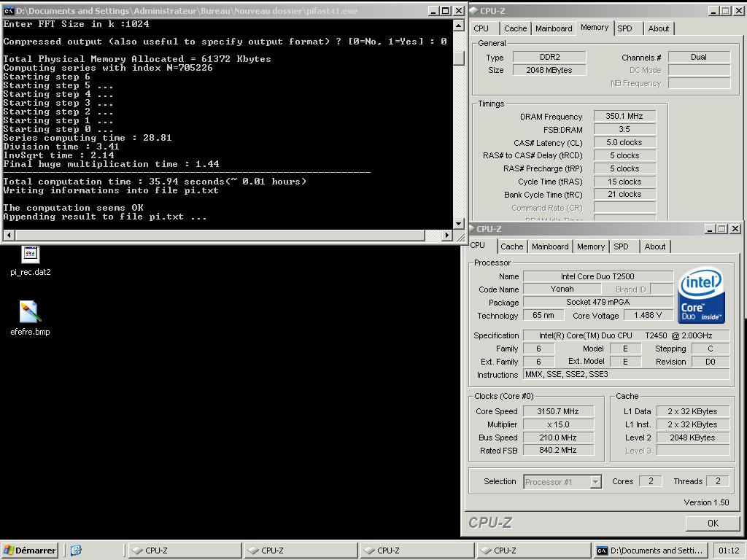The width and height of the screenshot is (747, 560).
Task: Open the Cache tab in lower CPU-Z window
Action: (x=511, y=246)
